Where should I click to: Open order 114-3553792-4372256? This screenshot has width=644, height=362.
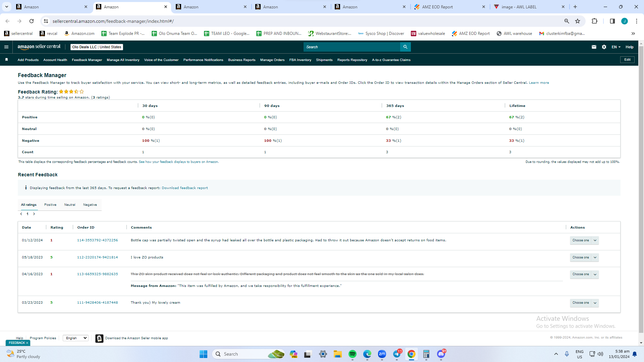tap(98, 240)
